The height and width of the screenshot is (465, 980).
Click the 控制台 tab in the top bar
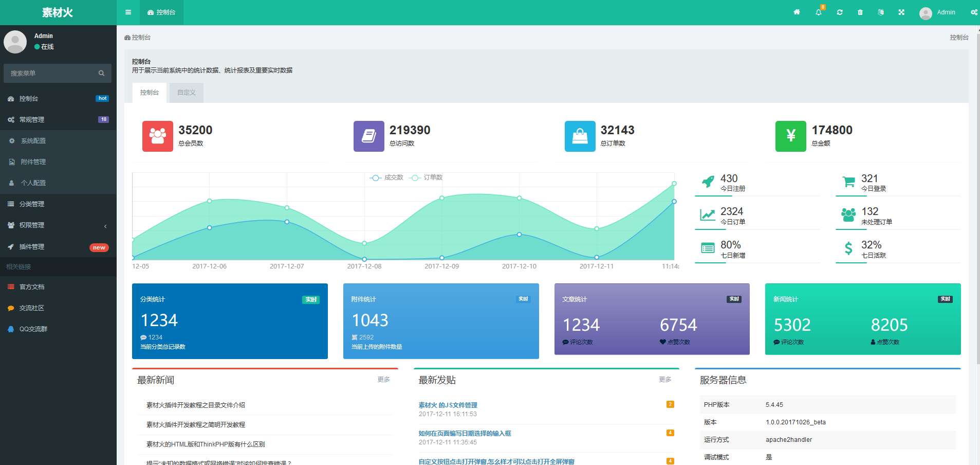coord(161,12)
